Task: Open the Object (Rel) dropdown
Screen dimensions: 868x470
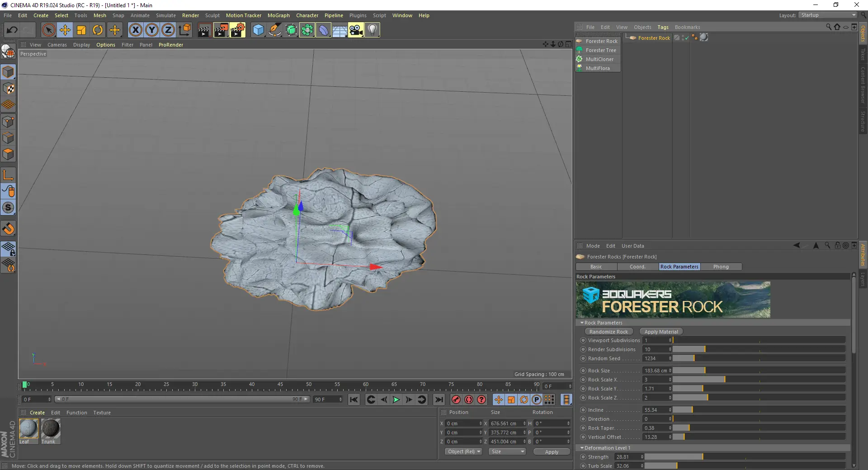Action: (x=463, y=451)
